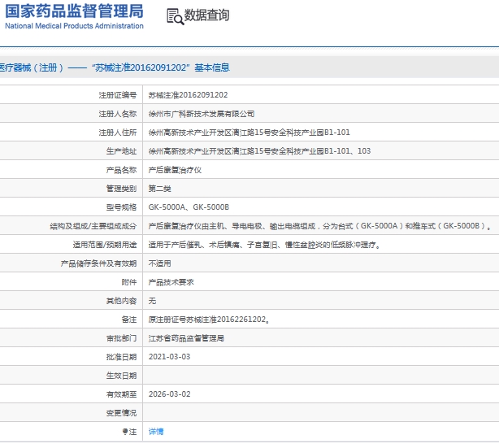Click the 注册证编号 row label
The height and width of the screenshot is (448, 499).
(117, 95)
